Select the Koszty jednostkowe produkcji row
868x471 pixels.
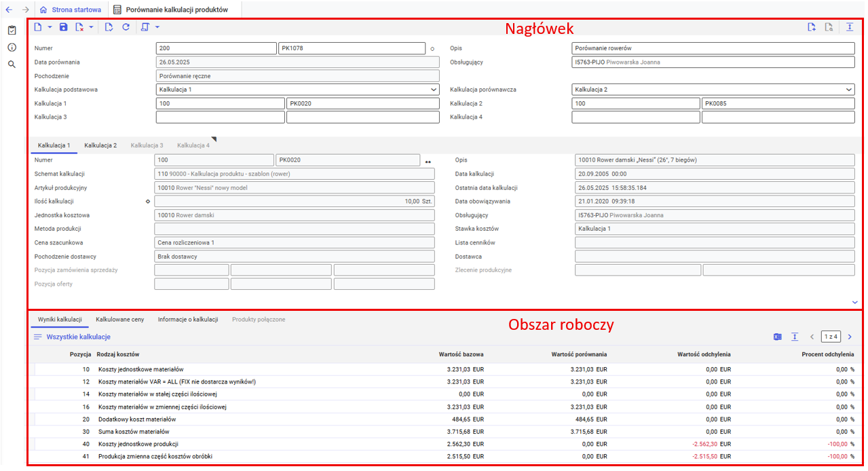point(444,444)
